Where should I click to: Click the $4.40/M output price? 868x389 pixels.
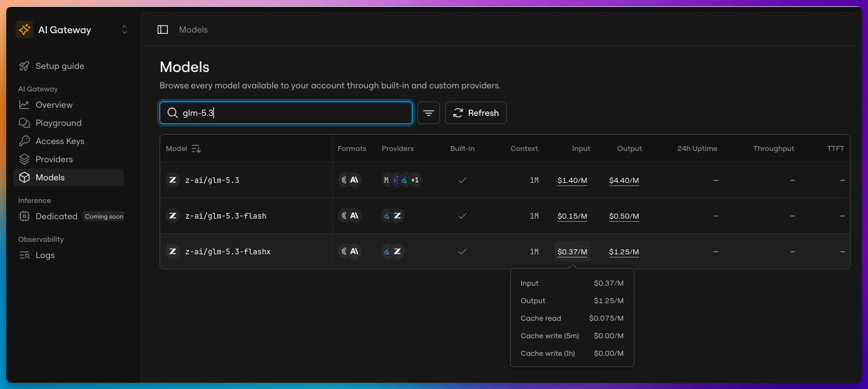[624, 180]
